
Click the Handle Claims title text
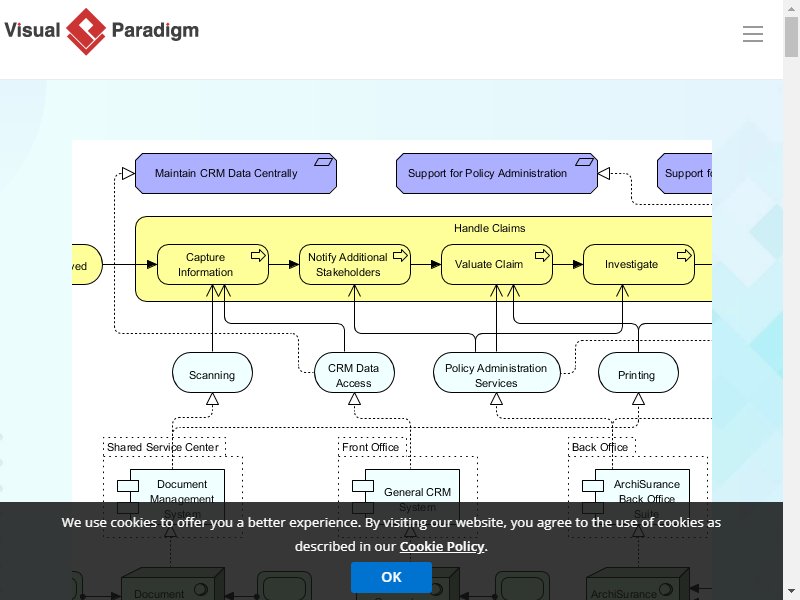coord(489,228)
